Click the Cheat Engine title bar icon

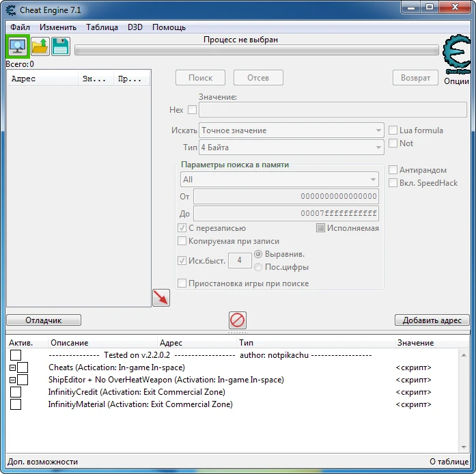(11, 10)
